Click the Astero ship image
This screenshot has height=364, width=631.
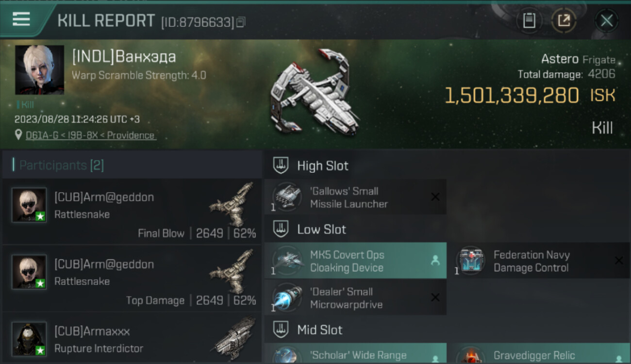tap(315, 92)
